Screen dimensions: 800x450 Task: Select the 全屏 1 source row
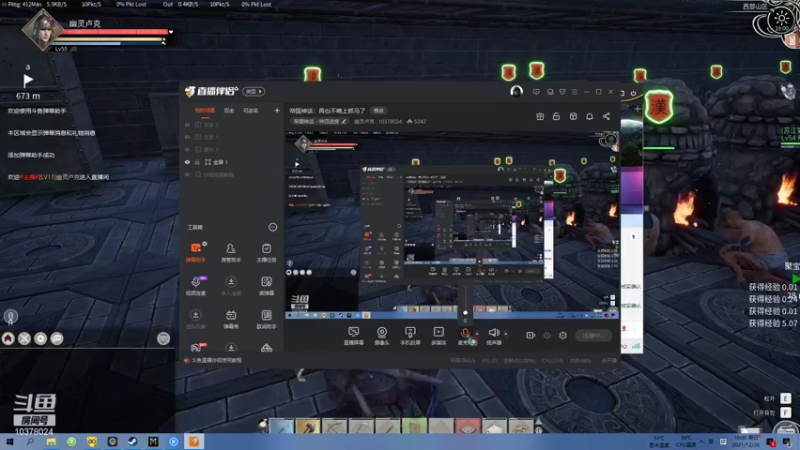[x=232, y=162]
